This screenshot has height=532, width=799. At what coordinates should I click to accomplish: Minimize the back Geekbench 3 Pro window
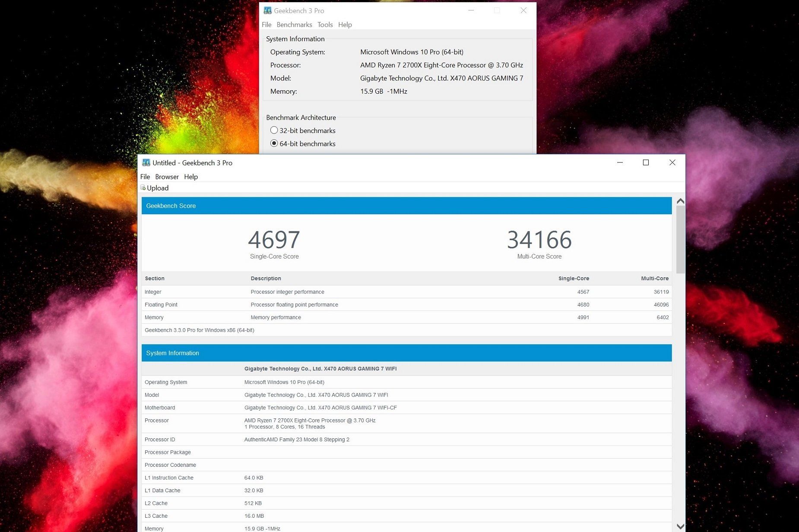click(x=471, y=10)
